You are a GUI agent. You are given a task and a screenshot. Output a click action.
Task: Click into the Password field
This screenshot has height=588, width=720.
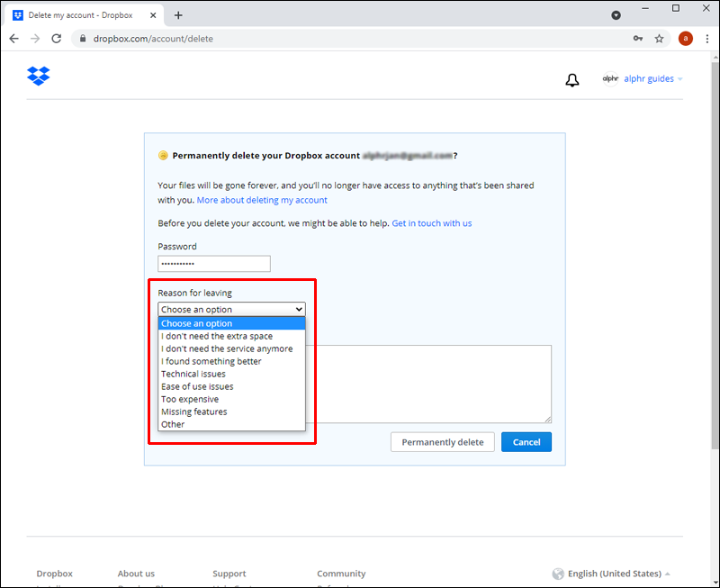(x=214, y=264)
